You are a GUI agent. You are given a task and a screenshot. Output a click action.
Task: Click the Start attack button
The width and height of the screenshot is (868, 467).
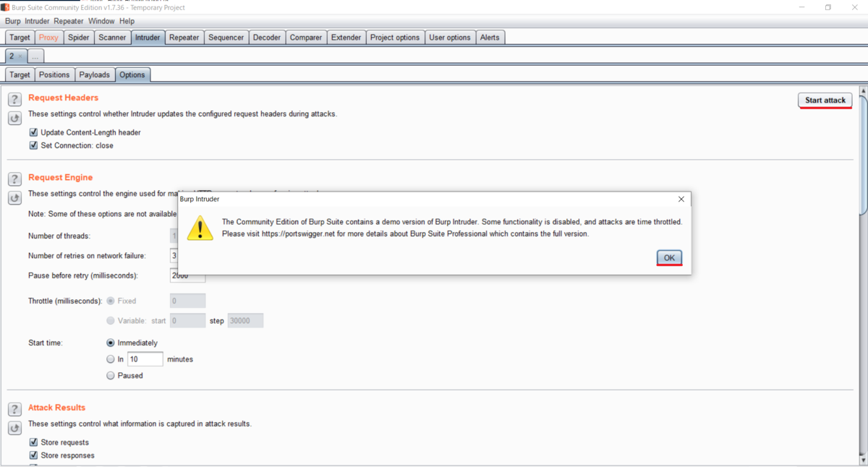click(825, 100)
